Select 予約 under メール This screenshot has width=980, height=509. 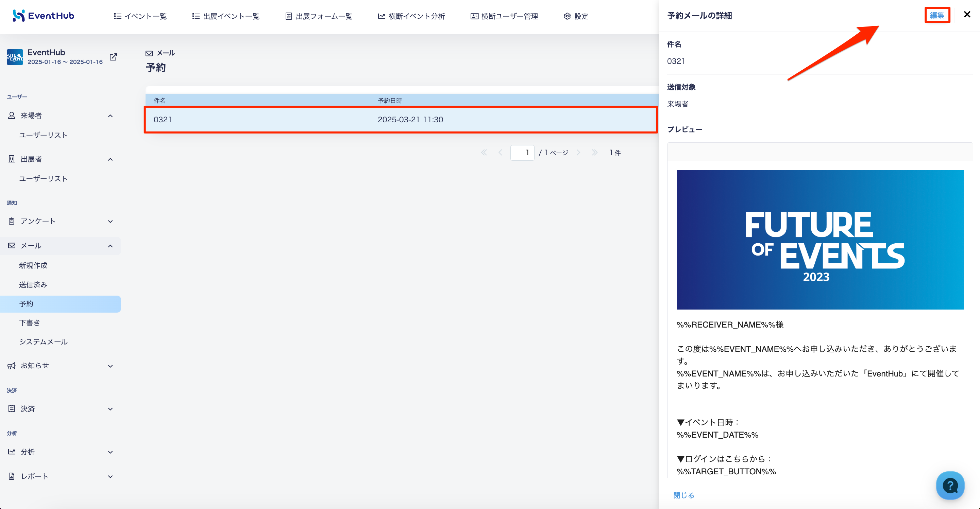pos(61,304)
